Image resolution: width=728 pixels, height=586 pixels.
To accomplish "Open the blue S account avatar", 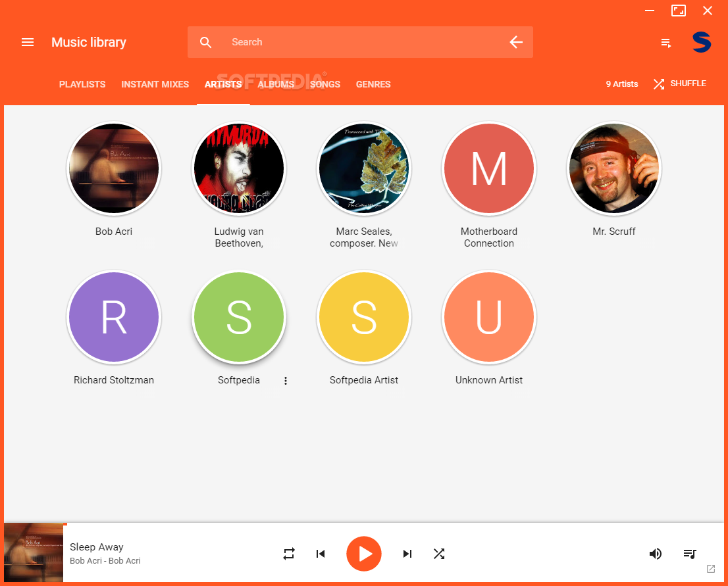I will (x=702, y=42).
